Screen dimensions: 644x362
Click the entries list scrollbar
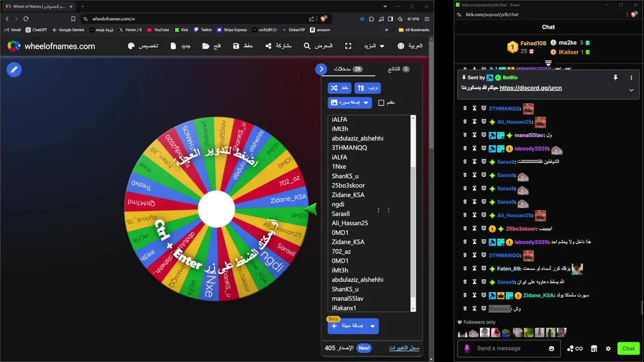click(414, 231)
